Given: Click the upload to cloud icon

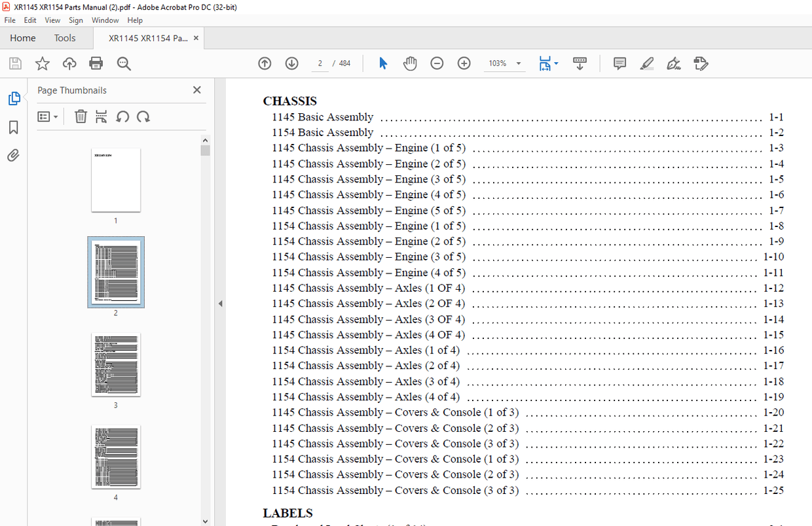Looking at the screenshot, I should (69, 63).
